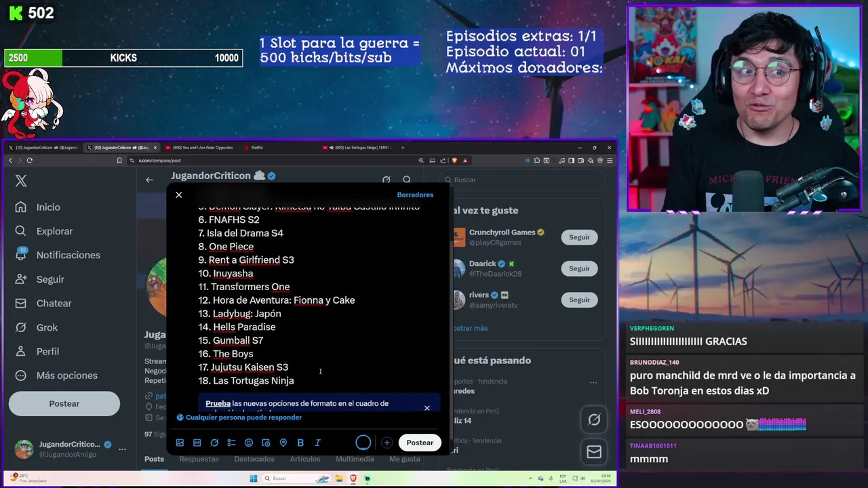Open the emoji picker

click(x=249, y=443)
